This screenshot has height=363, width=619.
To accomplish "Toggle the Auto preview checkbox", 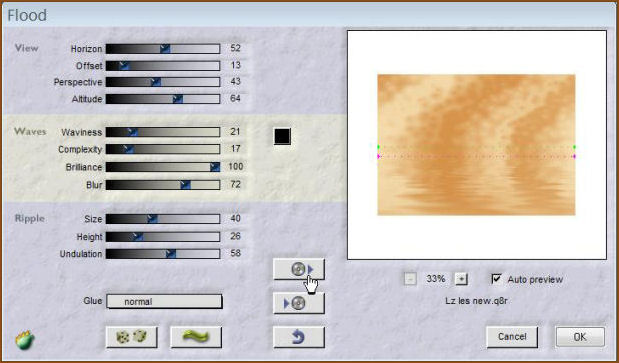I will [x=496, y=279].
